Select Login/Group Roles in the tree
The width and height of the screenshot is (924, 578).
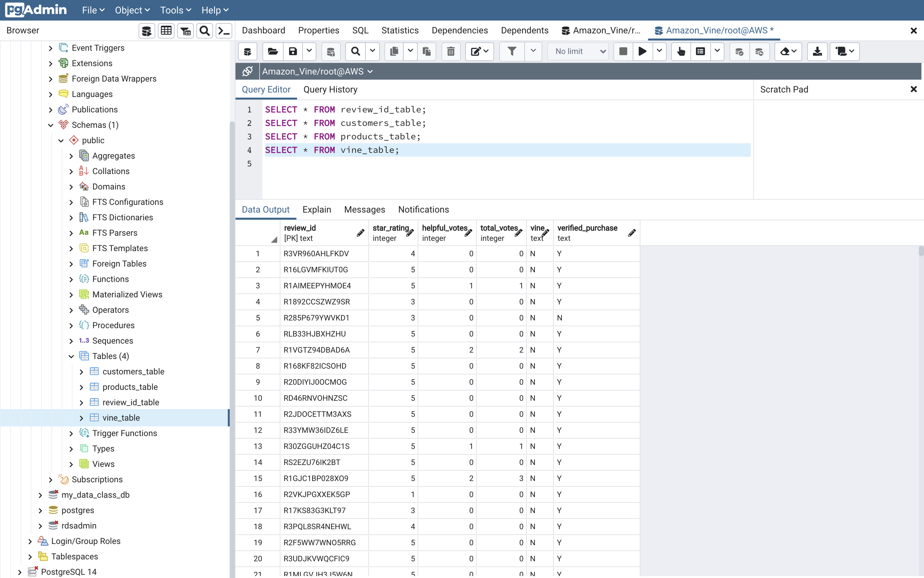86,541
